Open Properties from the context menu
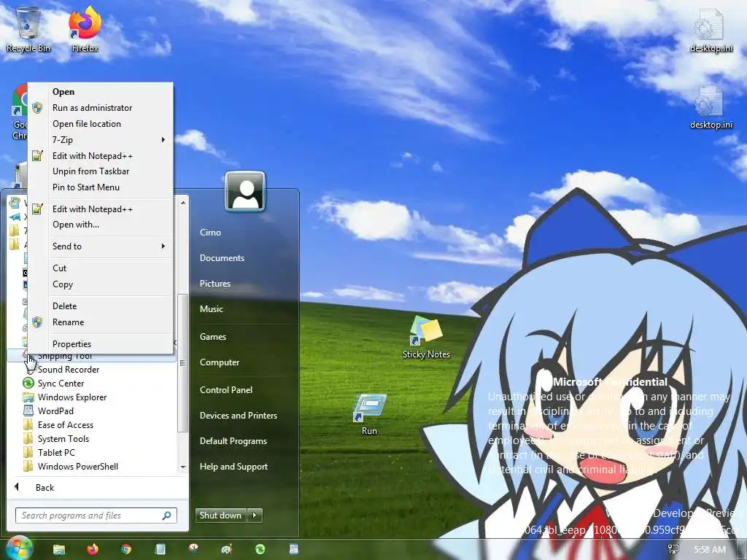This screenshot has width=747, height=560. point(100,344)
